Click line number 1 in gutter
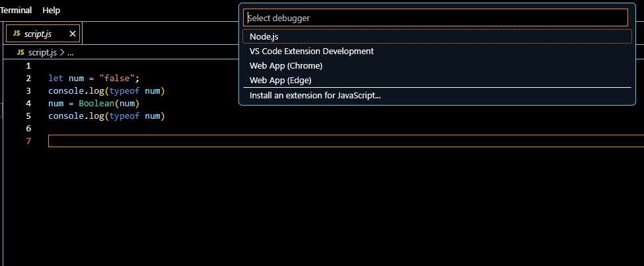Image resolution: width=644 pixels, height=266 pixels. (x=28, y=66)
